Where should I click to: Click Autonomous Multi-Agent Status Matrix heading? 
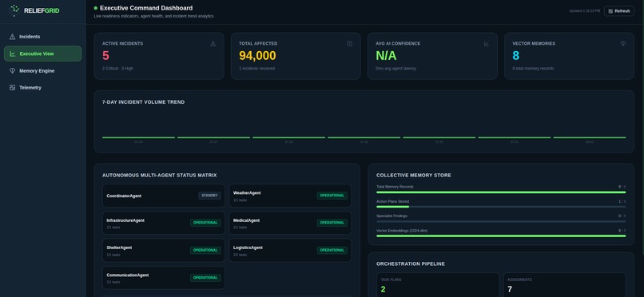pos(159,175)
